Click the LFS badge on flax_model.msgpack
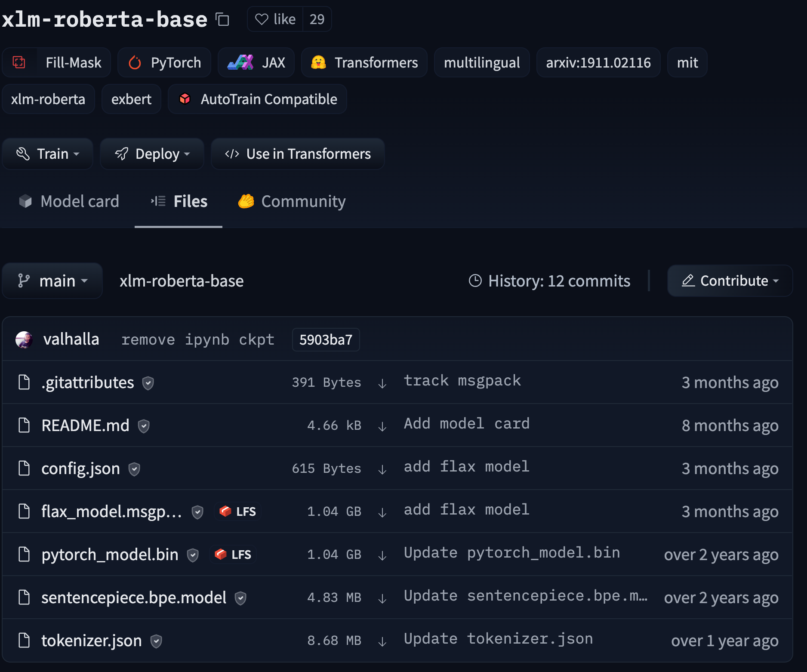Viewport: 807px width, 672px height. (238, 512)
